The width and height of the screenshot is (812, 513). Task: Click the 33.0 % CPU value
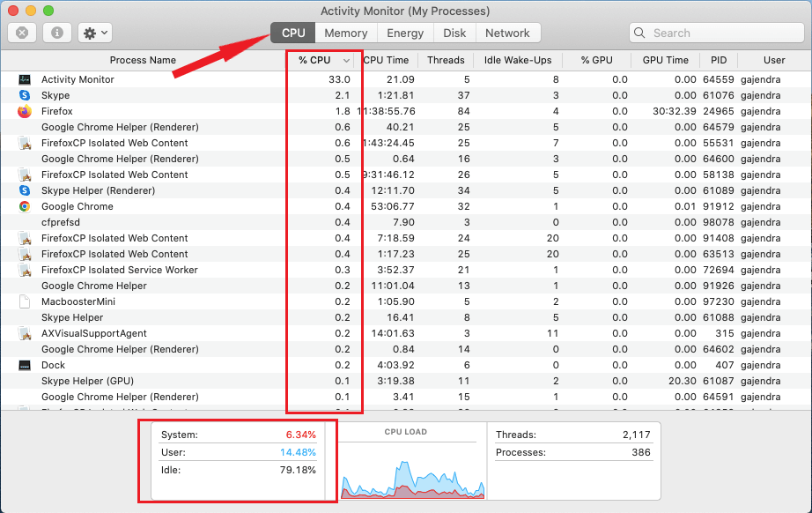click(x=339, y=79)
